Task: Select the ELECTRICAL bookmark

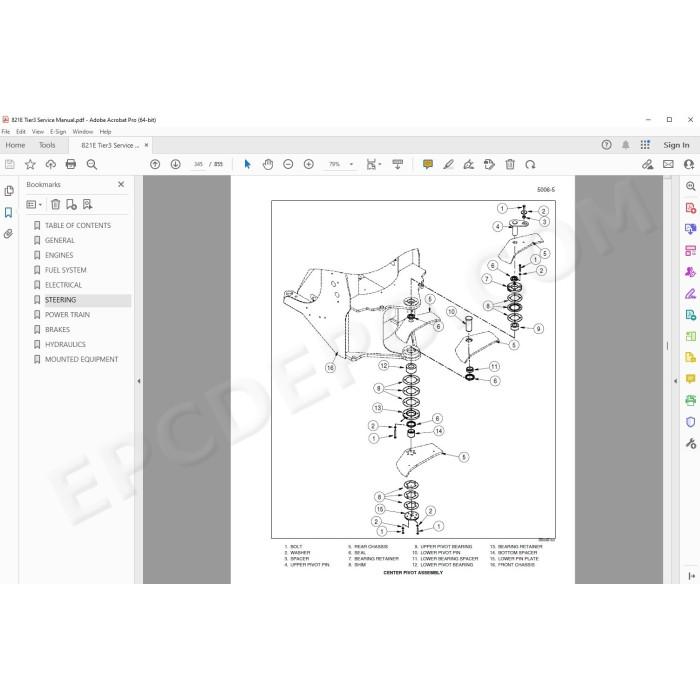Action: pyautogui.click(x=63, y=285)
